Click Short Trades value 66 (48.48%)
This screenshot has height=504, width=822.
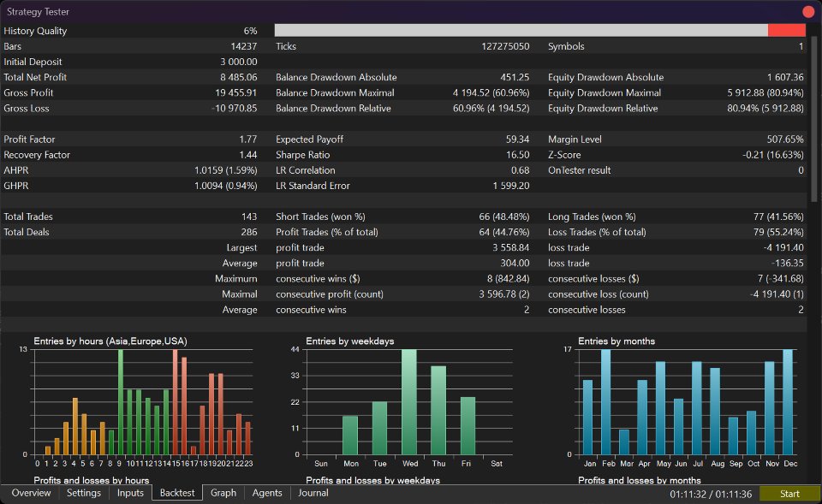point(503,216)
